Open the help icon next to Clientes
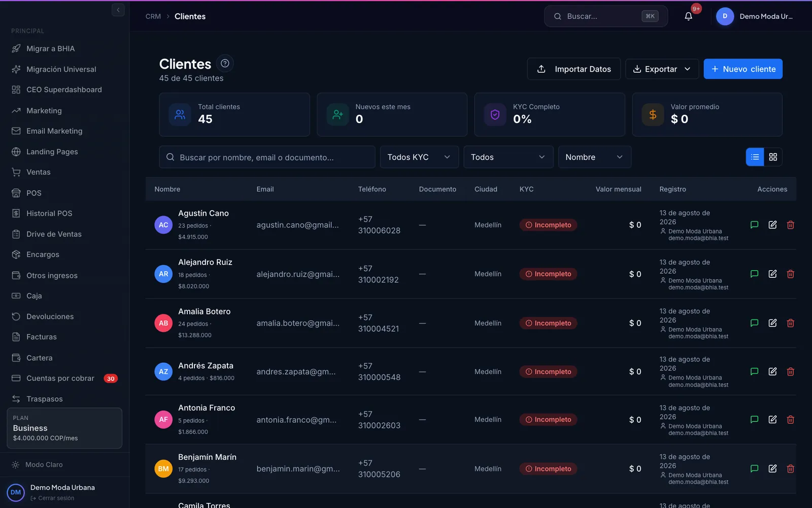Image resolution: width=812 pixels, height=508 pixels. 225,63
